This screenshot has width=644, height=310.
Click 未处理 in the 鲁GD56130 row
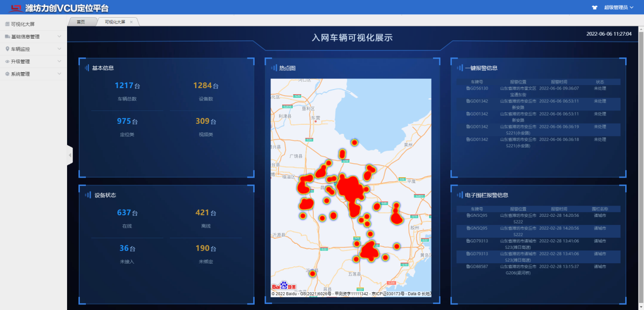(600, 88)
